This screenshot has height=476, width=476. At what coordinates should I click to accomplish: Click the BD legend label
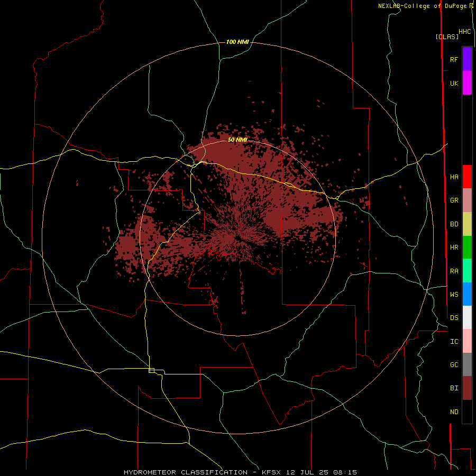click(454, 224)
